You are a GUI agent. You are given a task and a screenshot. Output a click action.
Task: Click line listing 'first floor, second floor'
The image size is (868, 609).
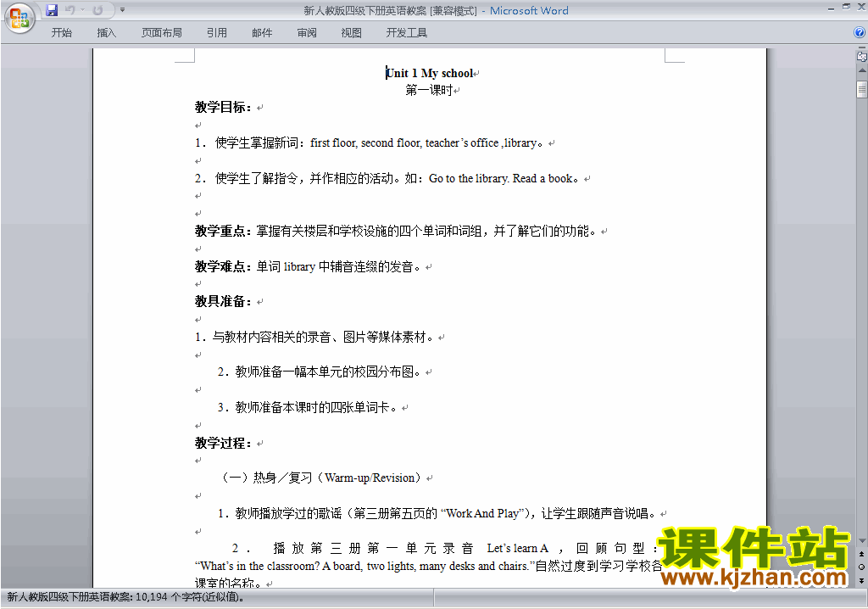[370, 143]
